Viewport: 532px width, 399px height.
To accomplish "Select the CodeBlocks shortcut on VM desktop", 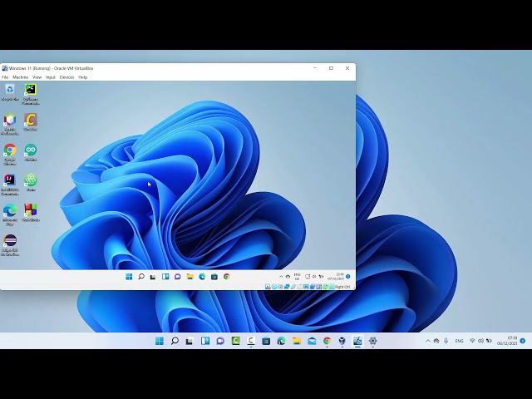I will point(31,213).
